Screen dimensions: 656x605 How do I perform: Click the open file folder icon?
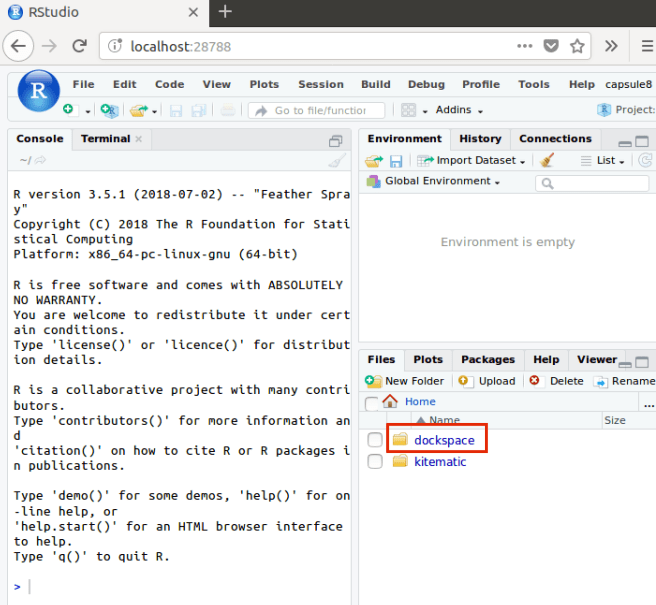137,110
